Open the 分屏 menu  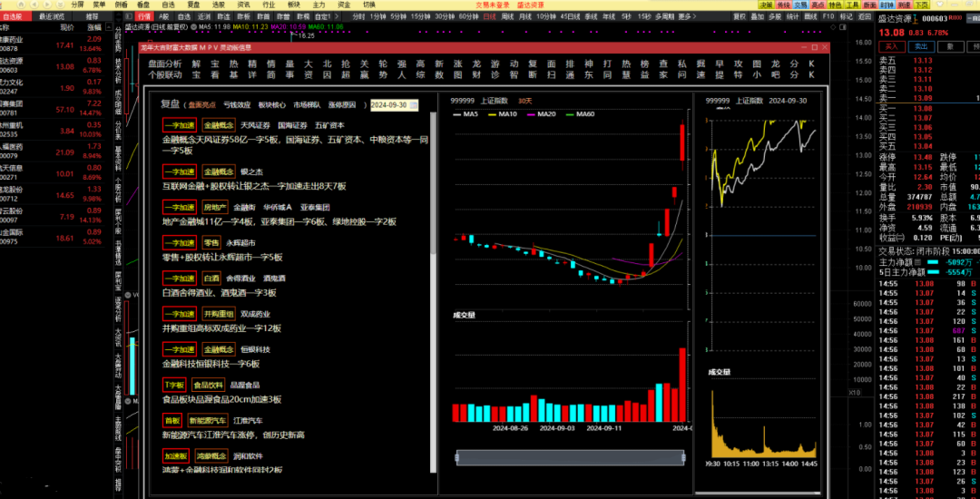click(x=77, y=5)
